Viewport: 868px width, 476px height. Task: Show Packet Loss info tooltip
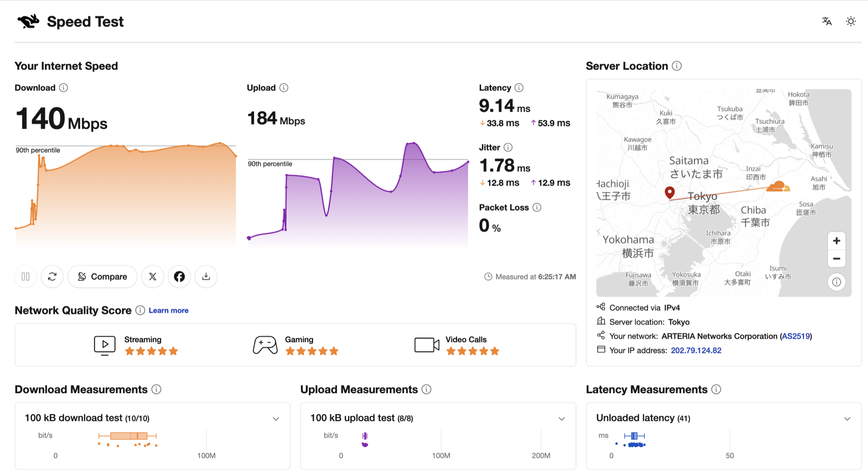point(537,207)
